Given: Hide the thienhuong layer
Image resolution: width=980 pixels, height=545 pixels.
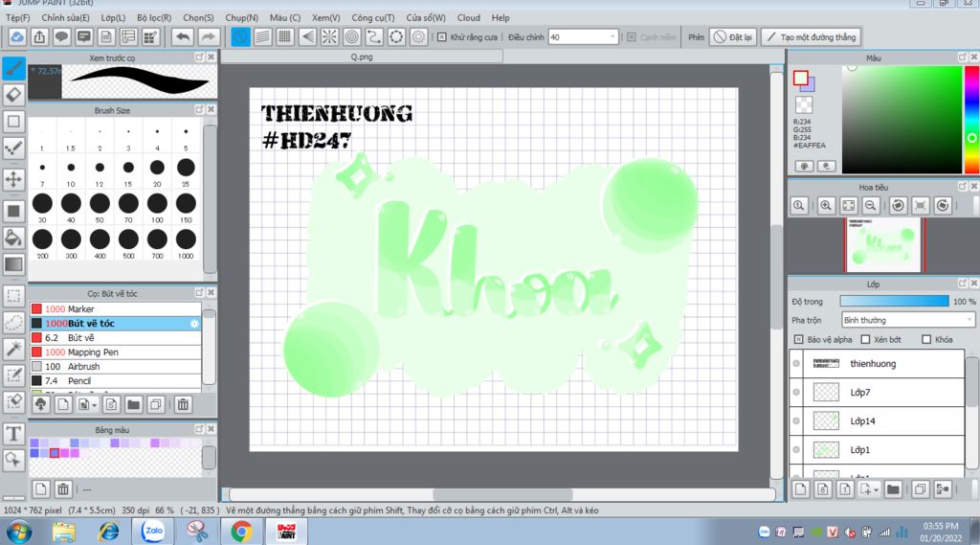Looking at the screenshot, I should [796, 364].
